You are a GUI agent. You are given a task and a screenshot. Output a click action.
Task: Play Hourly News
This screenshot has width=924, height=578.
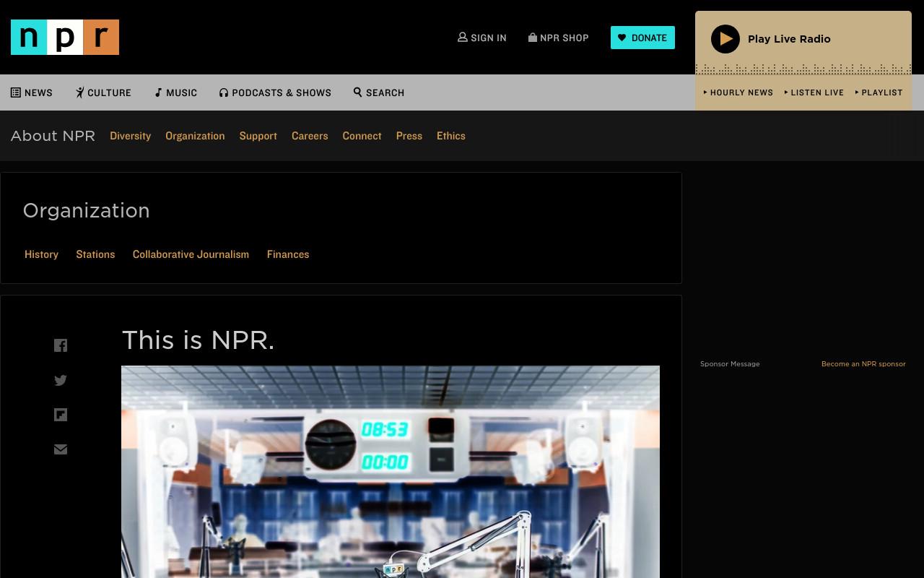738,92
